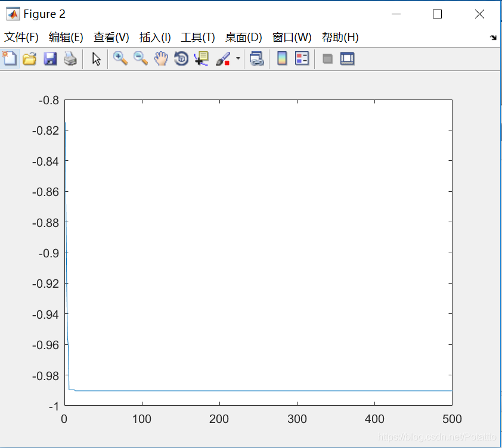Open the 工具(T) menu
502x448 pixels.
[198, 38]
